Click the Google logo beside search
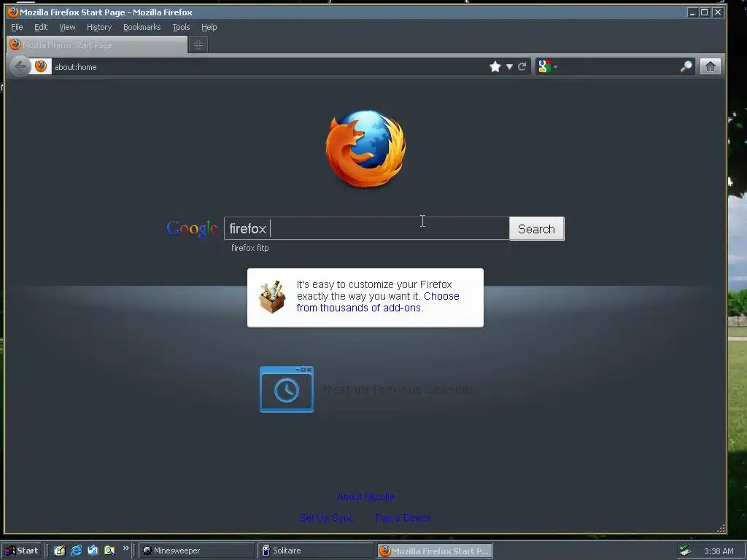The image size is (747, 560). click(192, 228)
